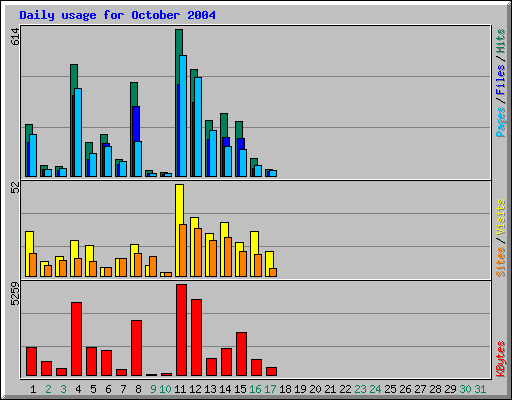Click the cyan Pages bar for day 12

tap(198, 127)
